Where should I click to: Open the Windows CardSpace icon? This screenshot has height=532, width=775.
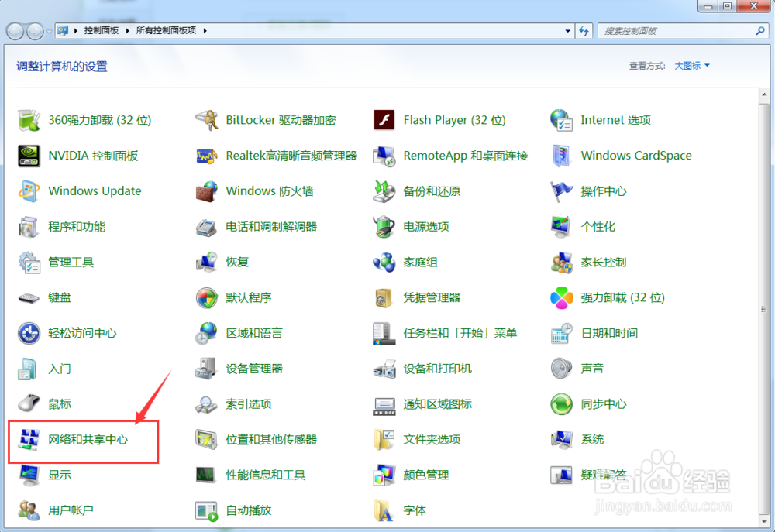tap(561, 156)
